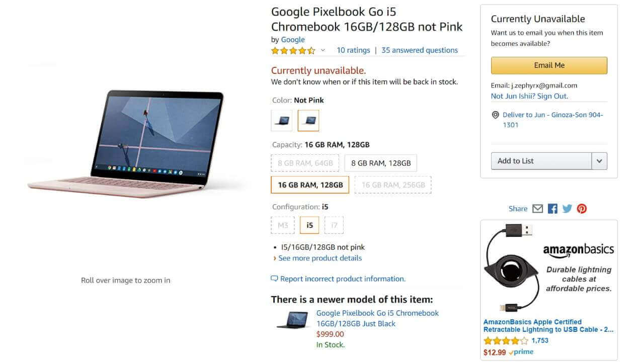Screen dimensions: 644x362
Task: Select the 8 GB RAM, 128GB capacity
Action: (381, 163)
